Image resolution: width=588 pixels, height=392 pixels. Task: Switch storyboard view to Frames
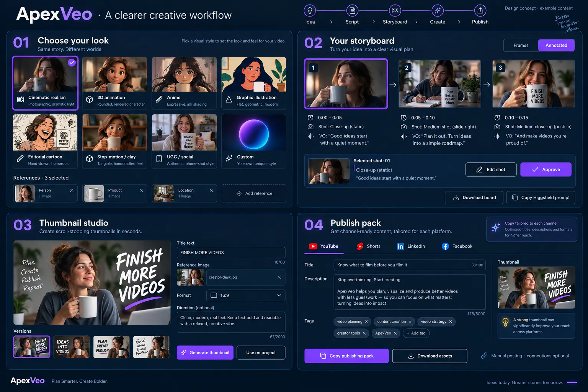(521, 45)
